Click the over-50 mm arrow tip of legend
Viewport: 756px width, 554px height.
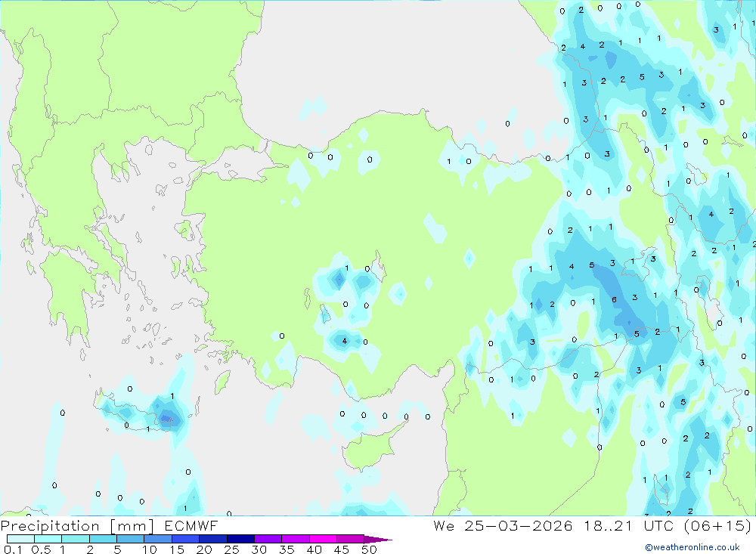point(378,539)
